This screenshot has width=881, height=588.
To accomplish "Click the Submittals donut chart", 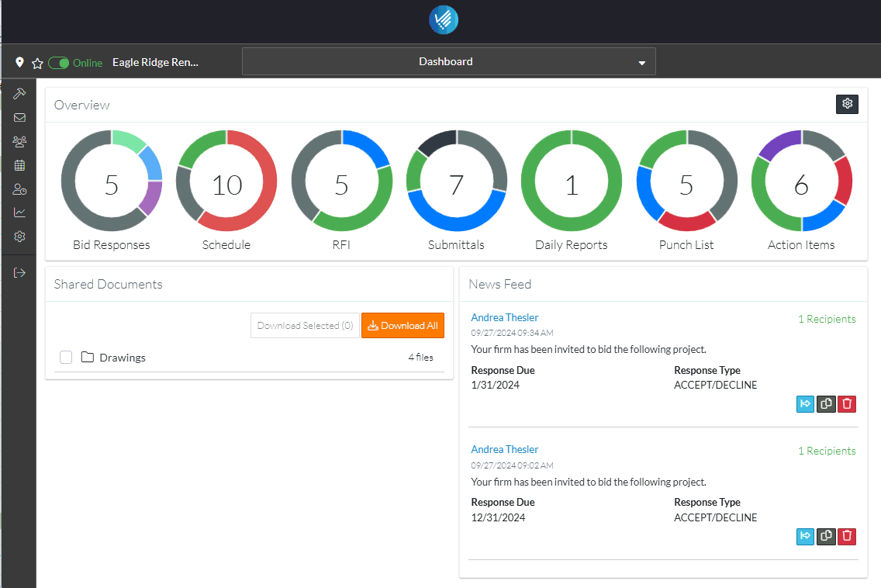I will coord(456,185).
